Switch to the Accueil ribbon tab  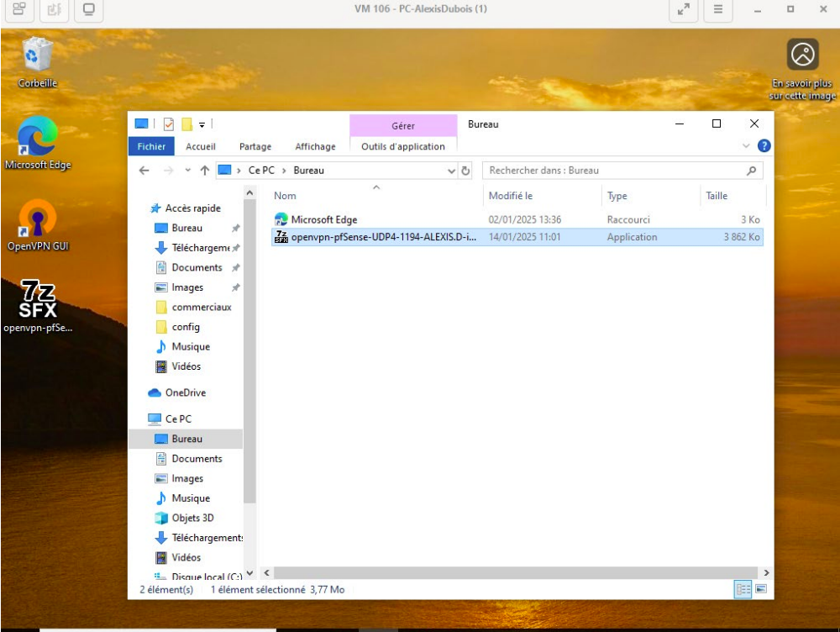(201, 146)
